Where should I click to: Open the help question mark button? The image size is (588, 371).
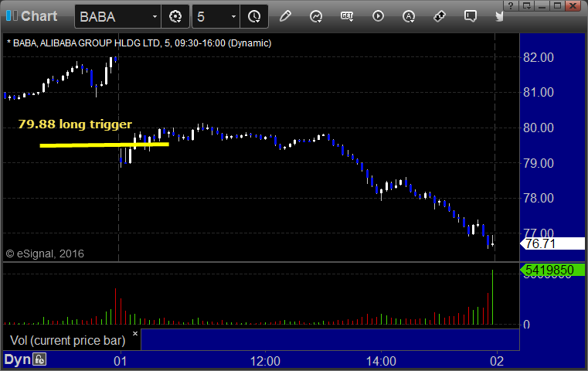tap(511, 5)
